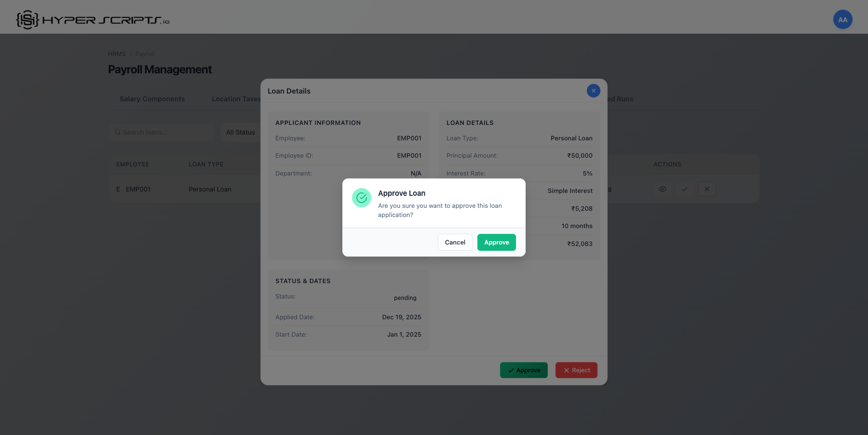The image size is (868, 435).
Task: Click the green checkmark icon in Approve Loan dialog
Action: 362,198
